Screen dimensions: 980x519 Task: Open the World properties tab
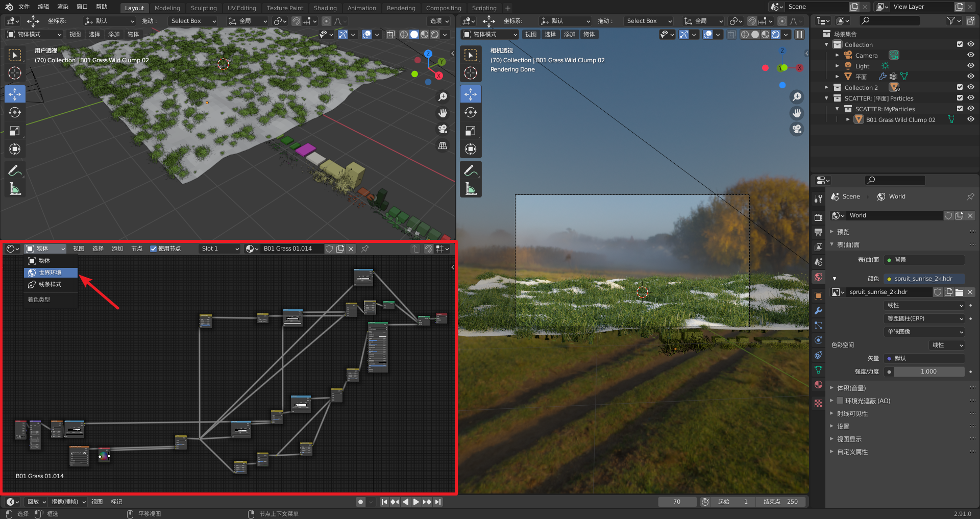click(818, 277)
